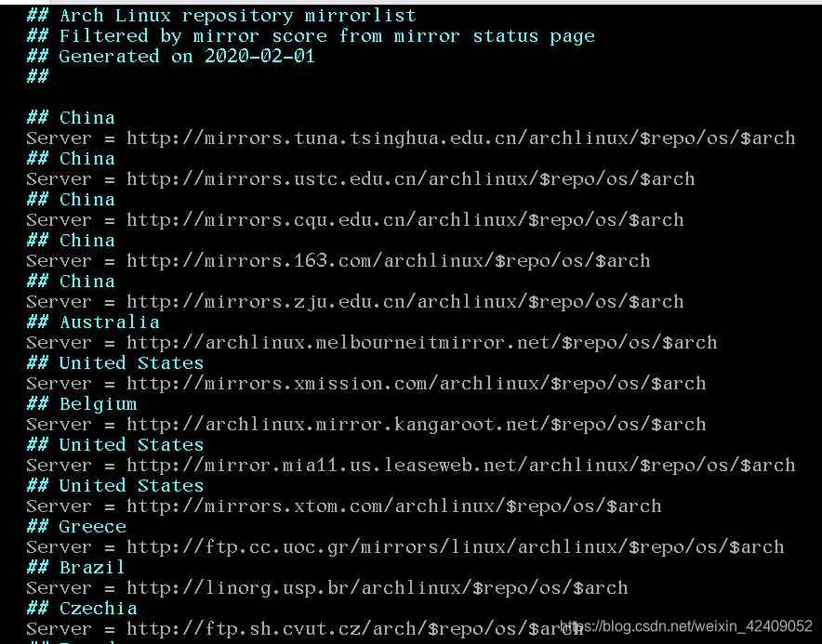This screenshot has height=644, width=822.
Task: Select the melbourneitmirror.net server line
Action: click(372, 343)
